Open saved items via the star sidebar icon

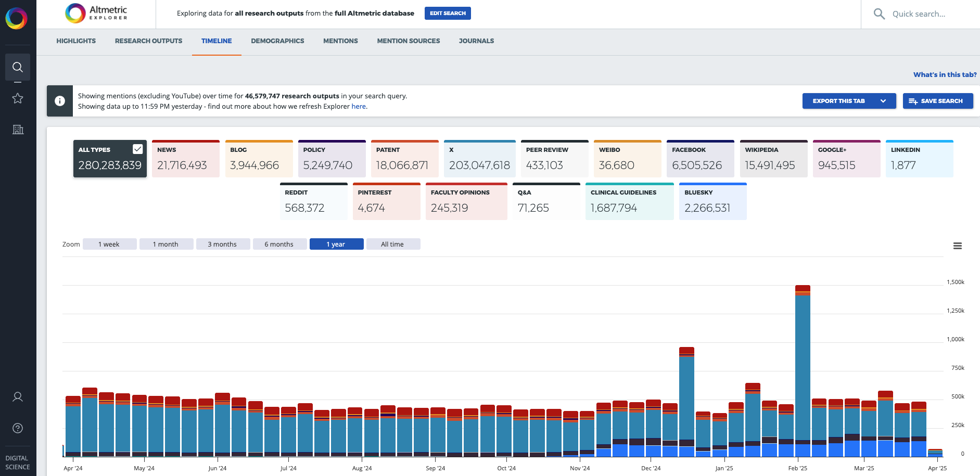[x=18, y=98]
